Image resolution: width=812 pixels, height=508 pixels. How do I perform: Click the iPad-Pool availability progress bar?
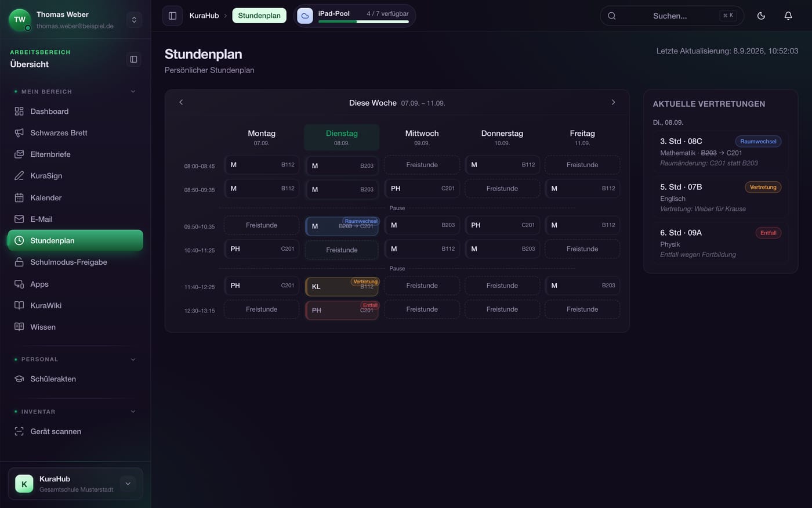click(x=364, y=21)
